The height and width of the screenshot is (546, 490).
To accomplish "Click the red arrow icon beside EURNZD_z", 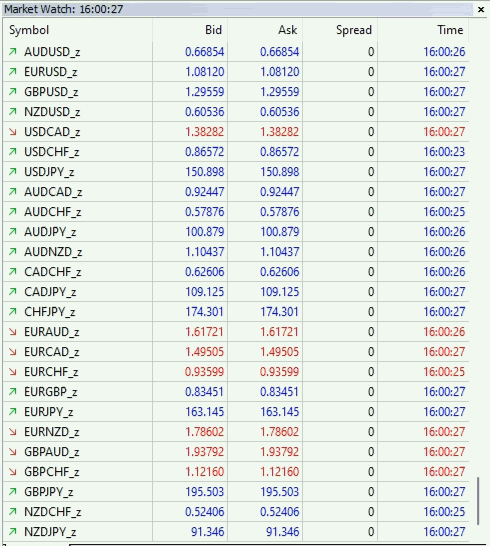I will pyautogui.click(x=13, y=432).
